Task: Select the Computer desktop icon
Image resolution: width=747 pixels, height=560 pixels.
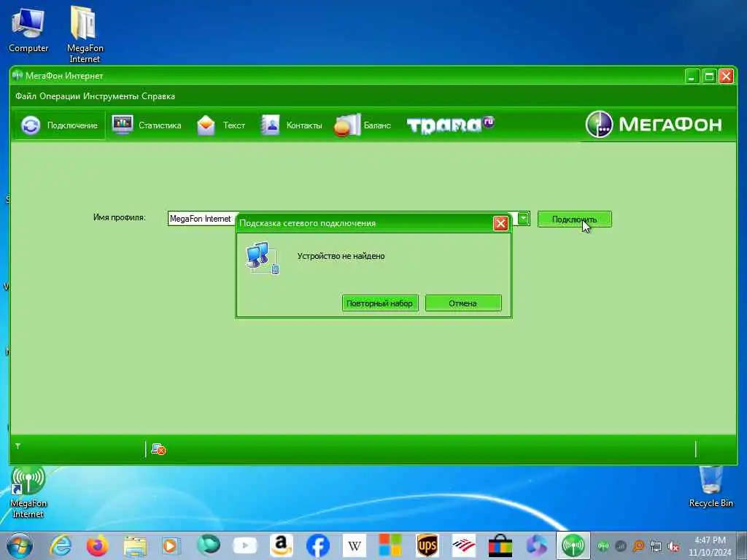Action: 28,29
